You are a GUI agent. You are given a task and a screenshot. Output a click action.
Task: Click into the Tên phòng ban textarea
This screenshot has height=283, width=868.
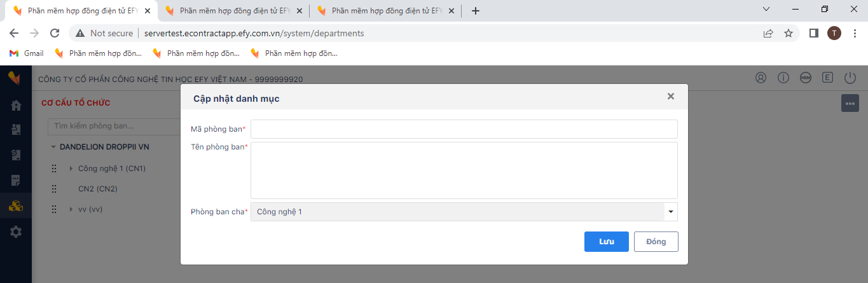[464, 170]
